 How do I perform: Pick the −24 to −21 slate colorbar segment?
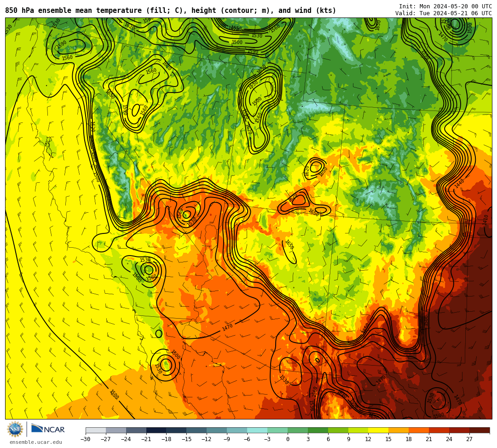click(136, 430)
